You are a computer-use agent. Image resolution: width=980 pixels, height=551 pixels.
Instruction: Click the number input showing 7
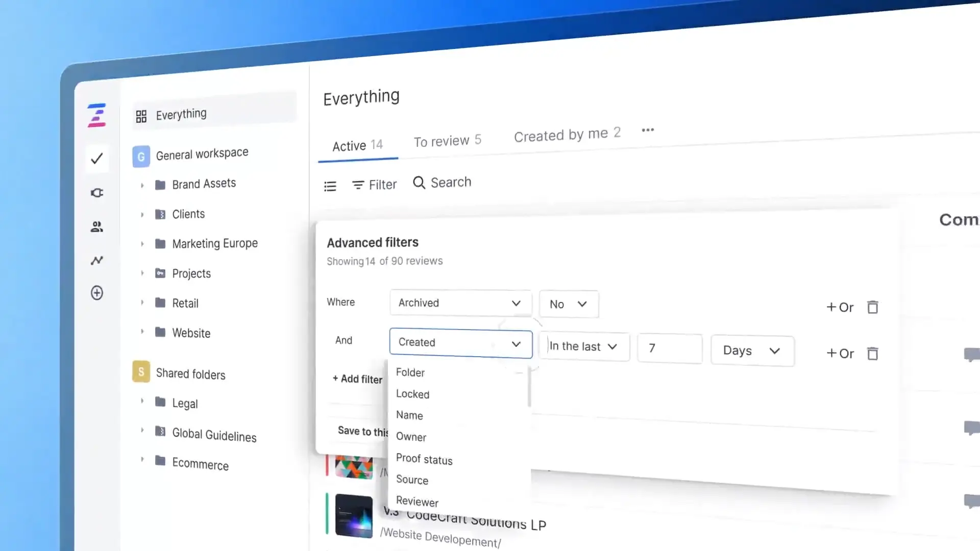[x=670, y=348]
